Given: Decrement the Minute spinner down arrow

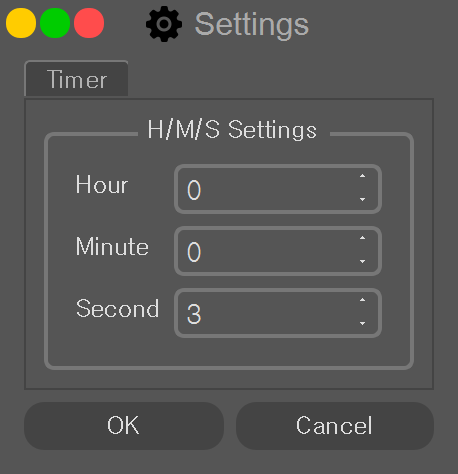Looking at the screenshot, I should 362,261.
